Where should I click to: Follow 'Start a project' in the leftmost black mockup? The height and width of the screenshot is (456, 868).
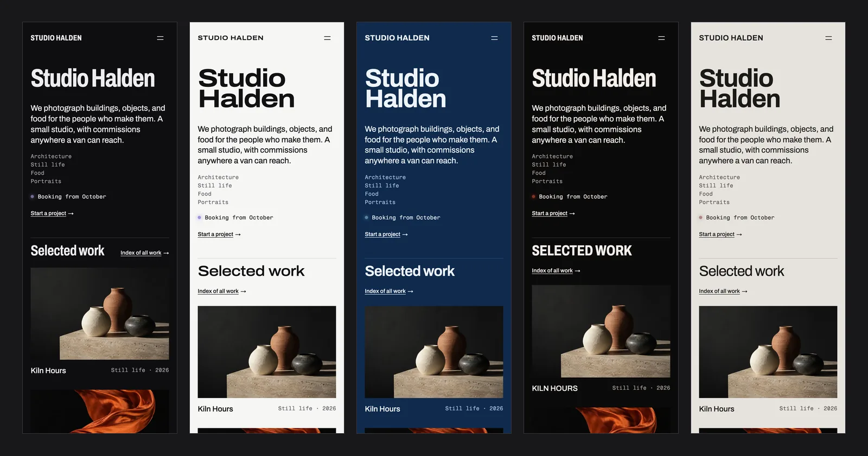[x=52, y=213]
